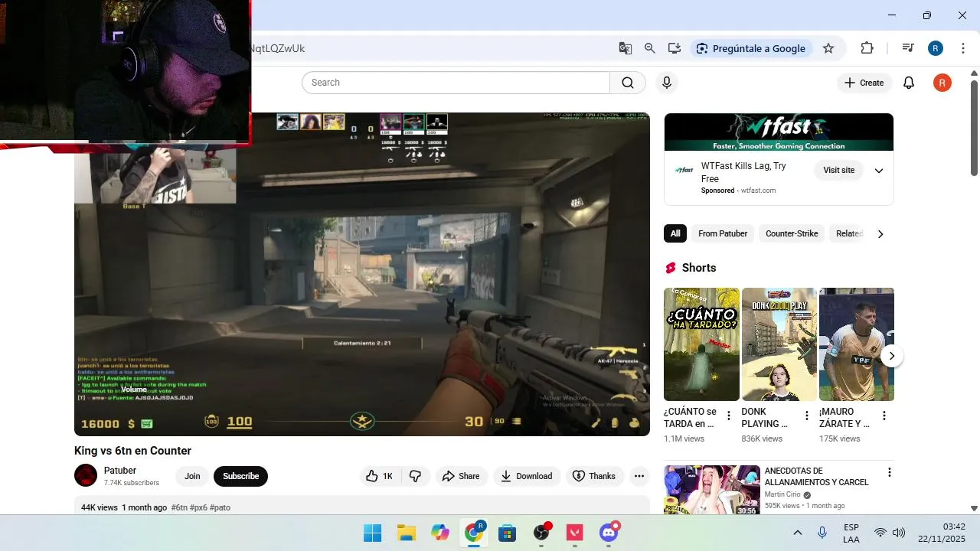Click the Thanks button
This screenshot has height=551, width=980.
595,476
